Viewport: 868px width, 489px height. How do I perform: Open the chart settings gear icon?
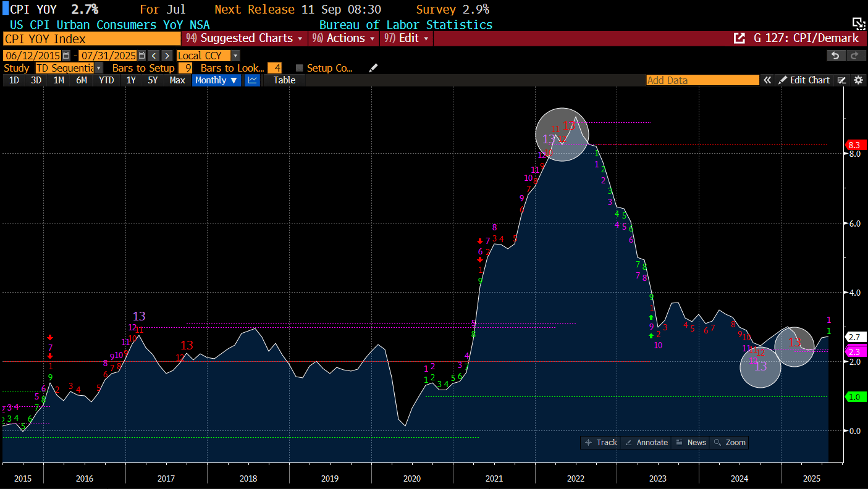(x=858, y=80)
